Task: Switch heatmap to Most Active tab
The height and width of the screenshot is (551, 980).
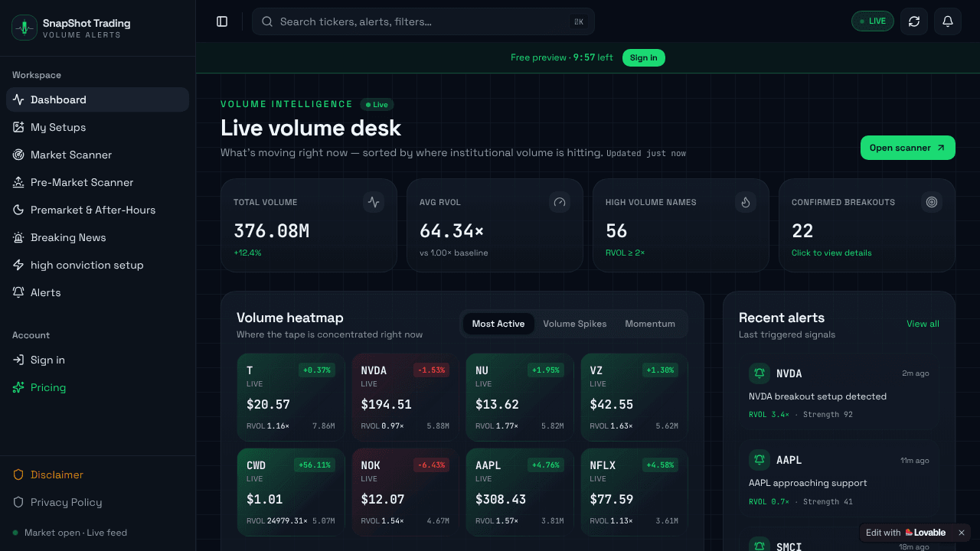Action: click(498, 324)
